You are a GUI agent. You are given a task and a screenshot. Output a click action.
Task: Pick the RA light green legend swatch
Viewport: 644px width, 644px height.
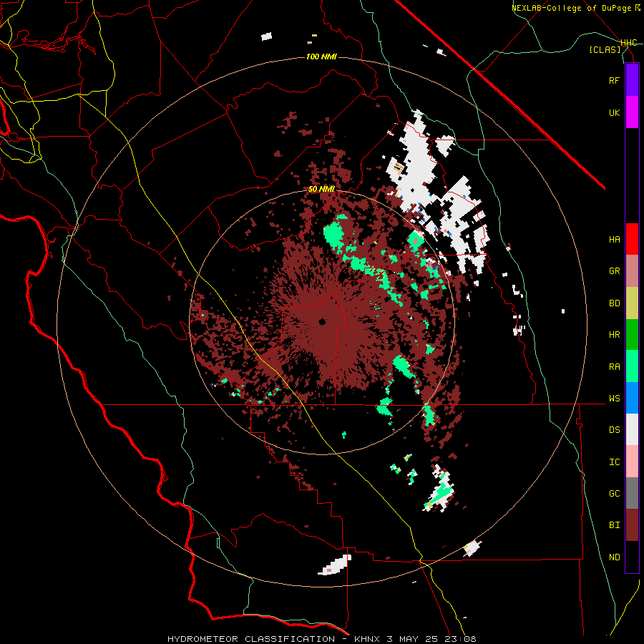632,366
